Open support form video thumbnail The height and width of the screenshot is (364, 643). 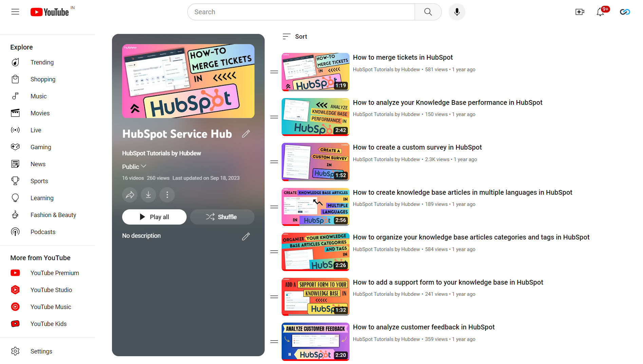click(316, 297)
